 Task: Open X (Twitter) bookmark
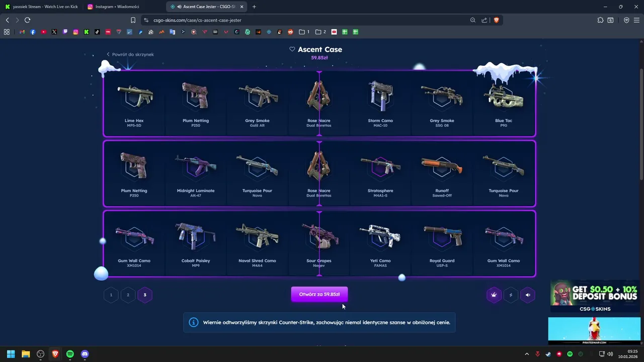click(54, 32)
